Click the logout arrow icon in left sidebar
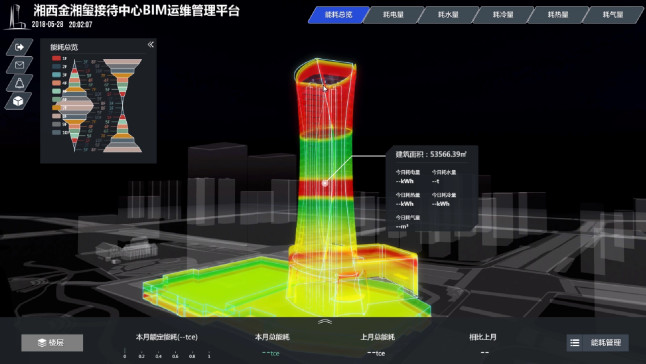Viewport: 646px width, 364px height. [19, 47]
